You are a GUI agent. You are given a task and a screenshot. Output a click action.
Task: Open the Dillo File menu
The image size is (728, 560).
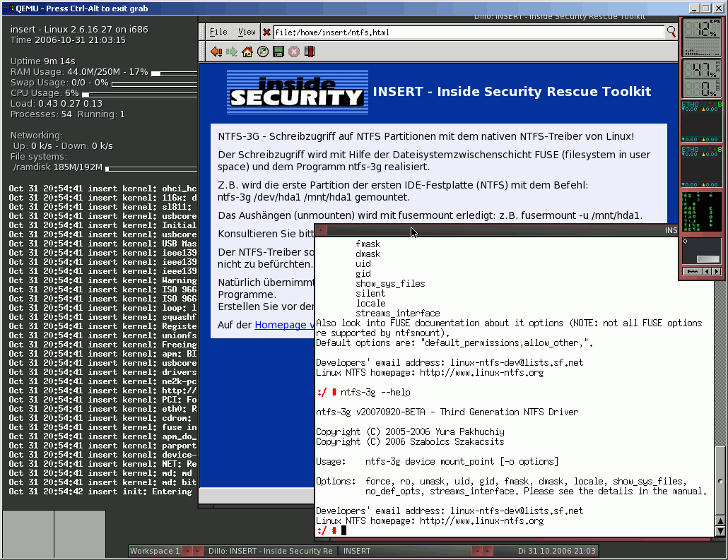pos(218,32)
